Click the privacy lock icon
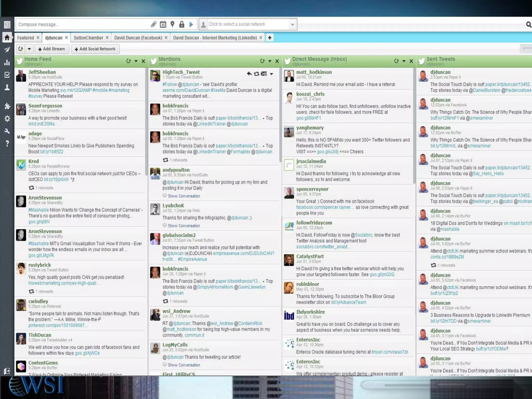532x399 pixels. tap(182, 24)
